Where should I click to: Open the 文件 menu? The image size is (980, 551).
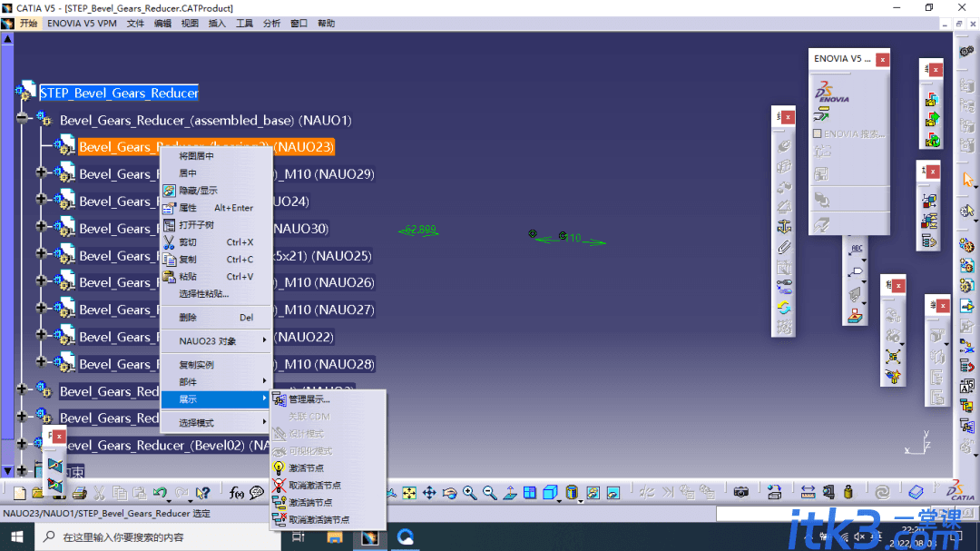[x=135, y=24]
